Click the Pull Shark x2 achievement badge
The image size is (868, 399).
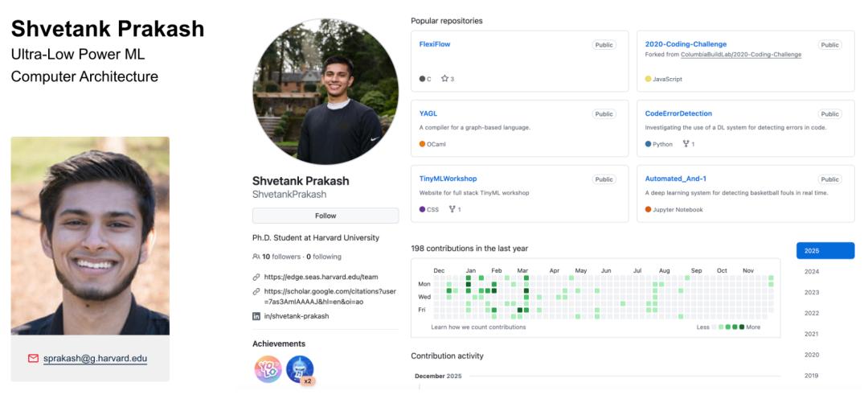click(x=300, y=369)
